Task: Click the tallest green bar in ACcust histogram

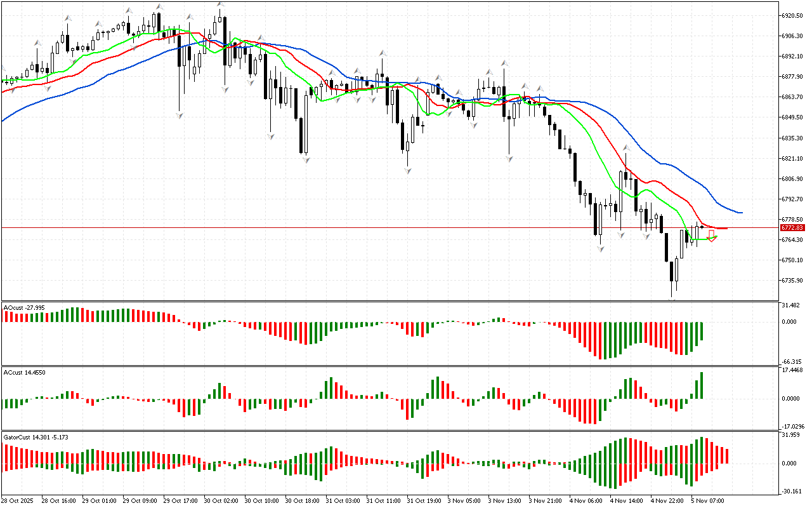Action: pyautogui.click(x=702, y=385)
